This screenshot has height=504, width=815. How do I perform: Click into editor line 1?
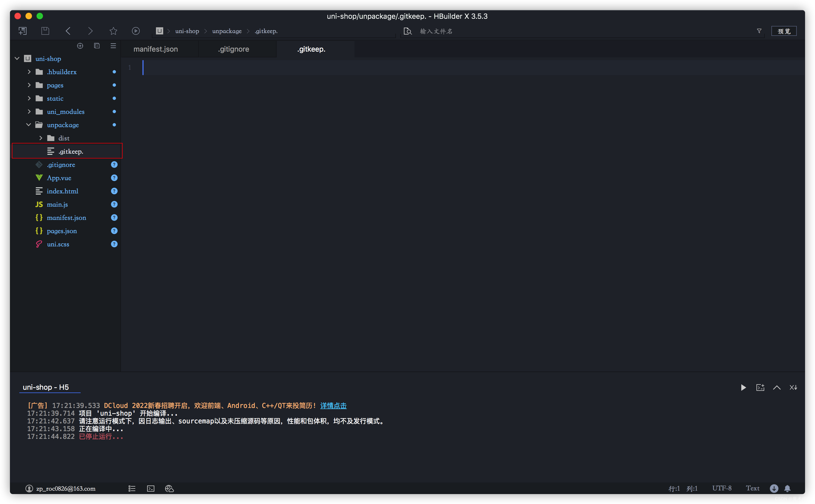click(x=473, y=68)
